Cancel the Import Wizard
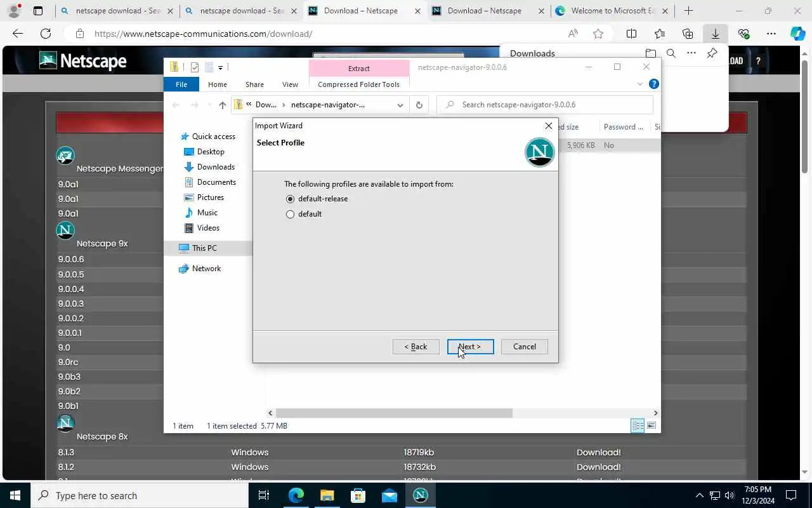 coord(525,347)
